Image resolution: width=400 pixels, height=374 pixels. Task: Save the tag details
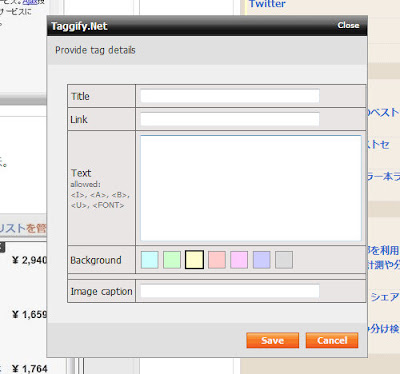[x=273, y=340]
